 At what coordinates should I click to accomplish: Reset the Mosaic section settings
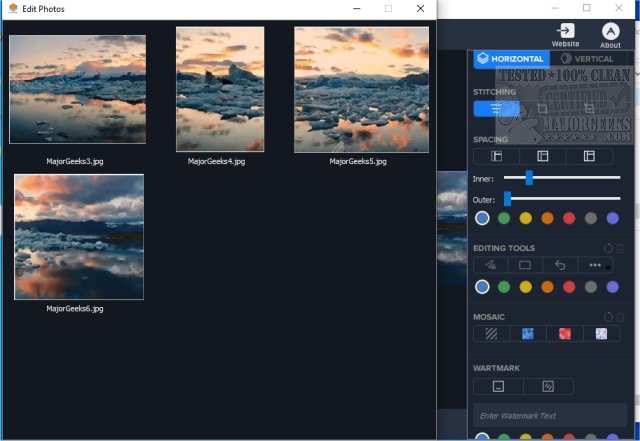coord(608,317)
